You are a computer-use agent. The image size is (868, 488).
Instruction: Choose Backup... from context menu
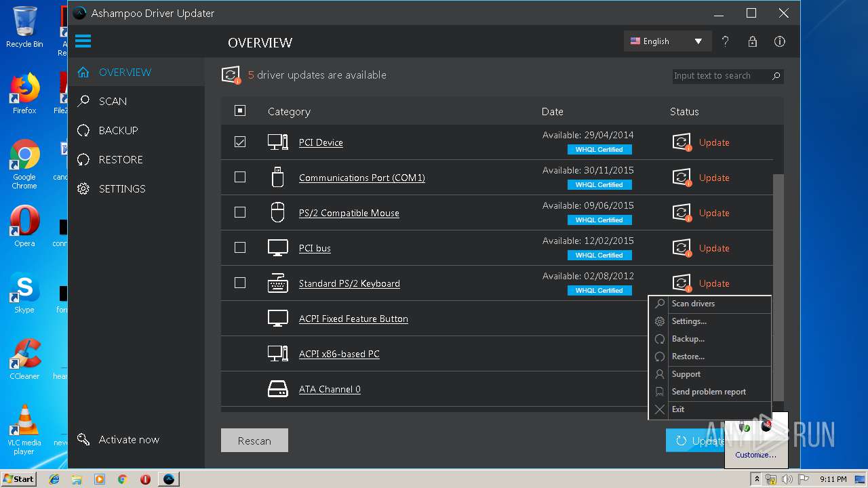tap(710, 339)
